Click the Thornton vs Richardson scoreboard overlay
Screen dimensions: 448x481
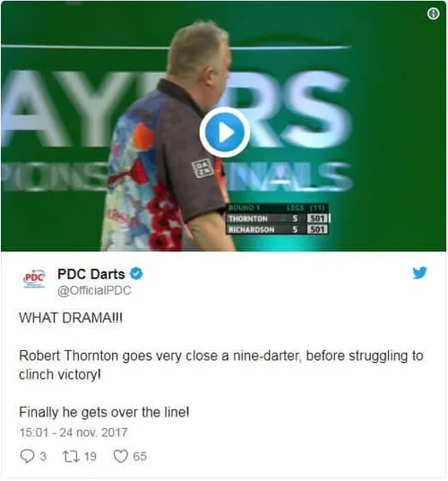[x=278, y=219]
